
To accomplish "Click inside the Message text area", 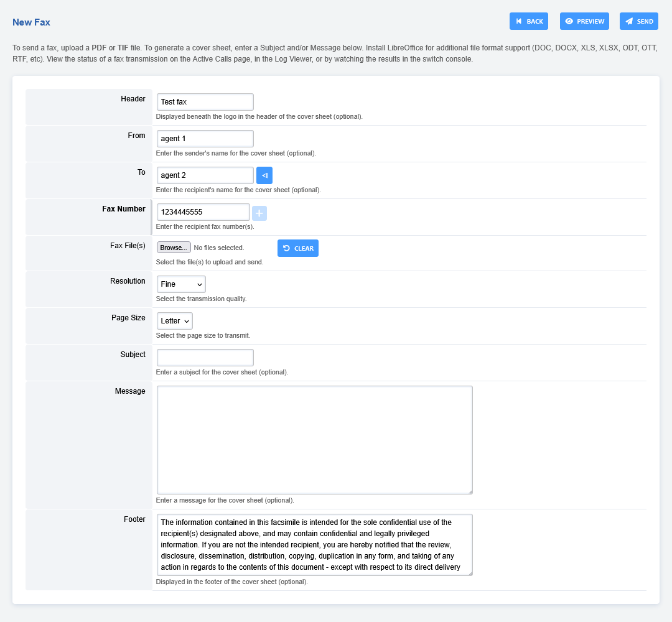I will point(314,440).
